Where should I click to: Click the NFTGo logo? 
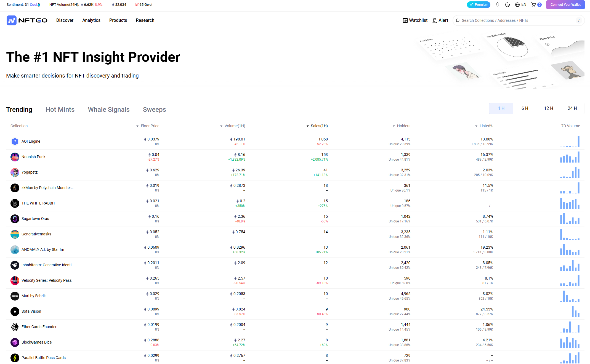coord(27,20)
